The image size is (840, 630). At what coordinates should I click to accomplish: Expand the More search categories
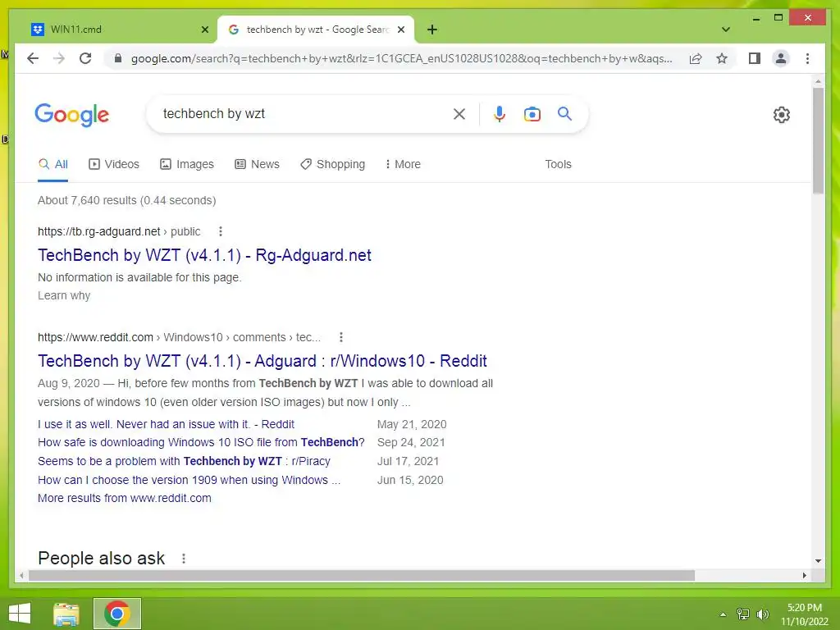(x=403, y=164)
